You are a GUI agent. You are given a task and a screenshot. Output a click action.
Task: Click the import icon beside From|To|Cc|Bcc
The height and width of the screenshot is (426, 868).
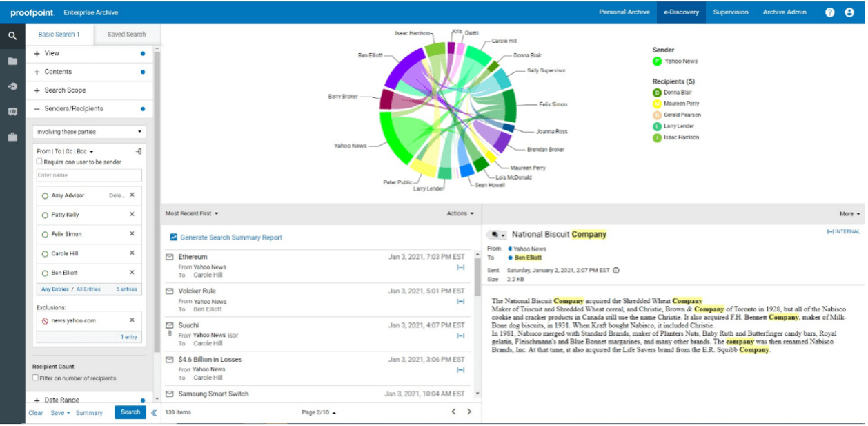click(138, 151)
